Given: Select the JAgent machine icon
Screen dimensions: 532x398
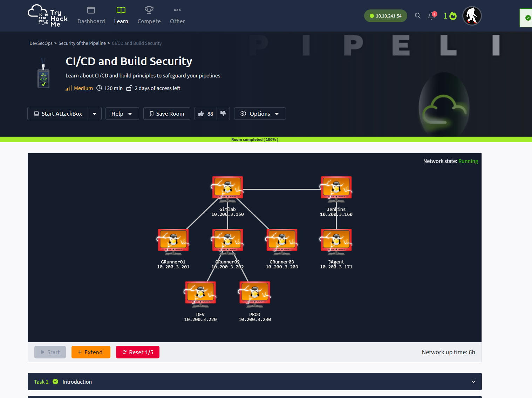Looking at the screenshot, I should point(336,242).
